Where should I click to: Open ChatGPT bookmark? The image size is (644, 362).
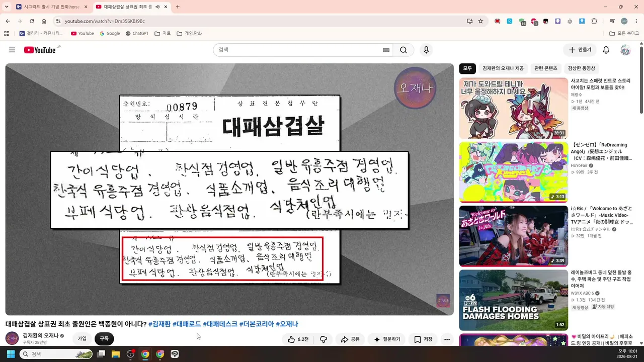pyautogui.click(x=137, y=33)
